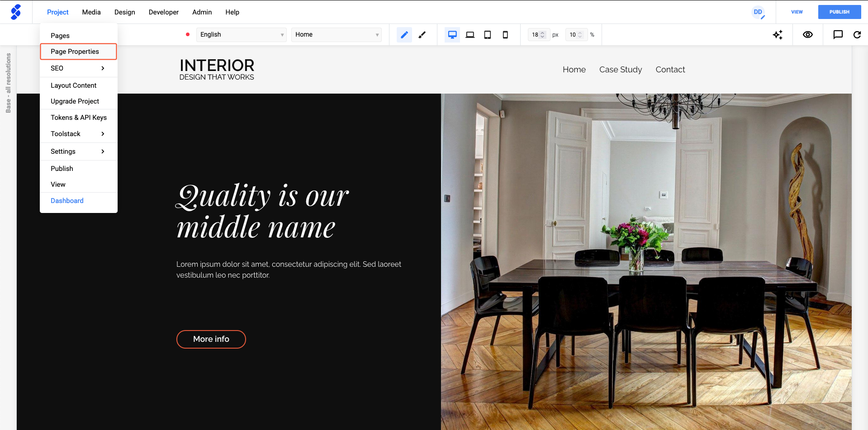Open the comments icon in the toolbar
Screen dimensions: 868x430
(838, 34)
